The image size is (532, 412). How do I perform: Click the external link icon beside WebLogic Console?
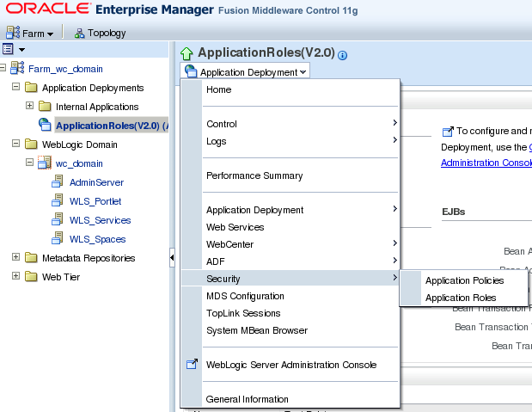click(x=192, y=364)
